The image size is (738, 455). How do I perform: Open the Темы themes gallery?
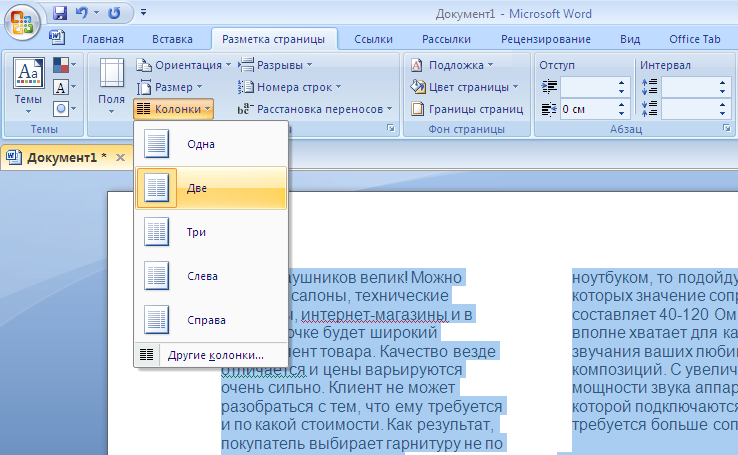[28, 86]
